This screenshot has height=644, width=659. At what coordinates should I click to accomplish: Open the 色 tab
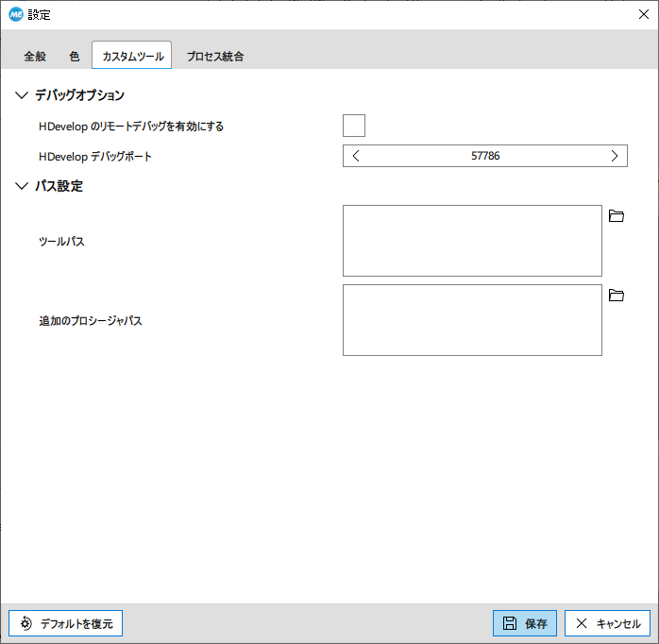point(75,57)
